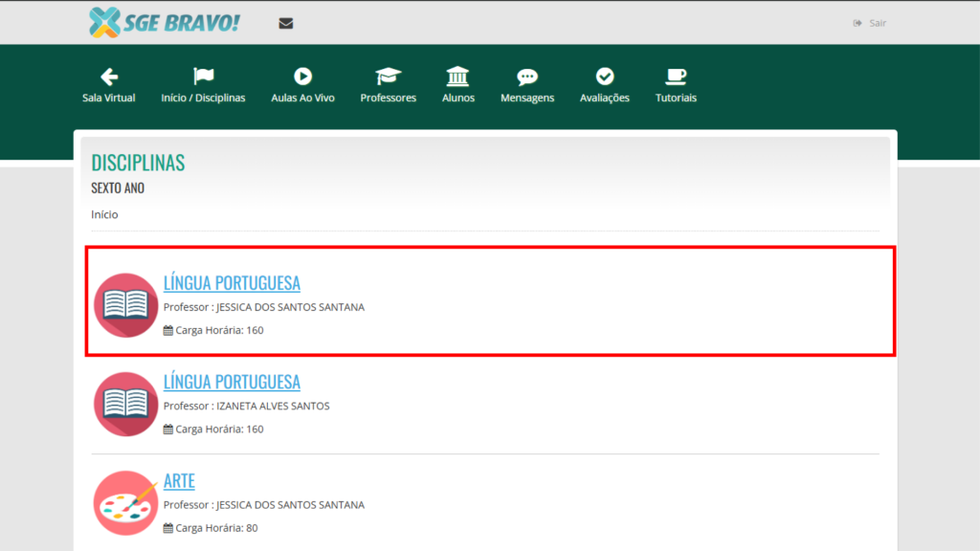Screen dimensions: 980x551
Task: Click the SGE Bravo logo
Action: coord(164,23)
